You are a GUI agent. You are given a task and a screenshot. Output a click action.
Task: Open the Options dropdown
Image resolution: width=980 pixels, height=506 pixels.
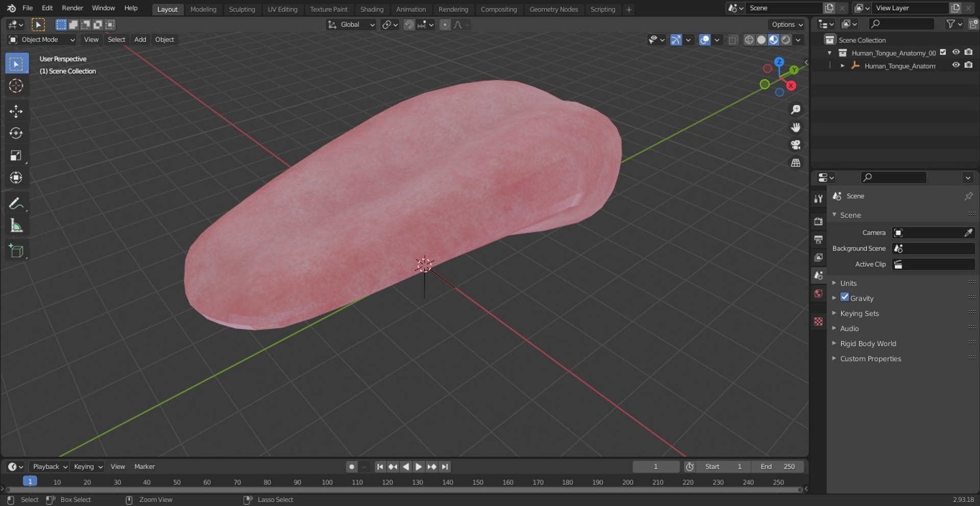pyautogui.click(x=787, y=25)
